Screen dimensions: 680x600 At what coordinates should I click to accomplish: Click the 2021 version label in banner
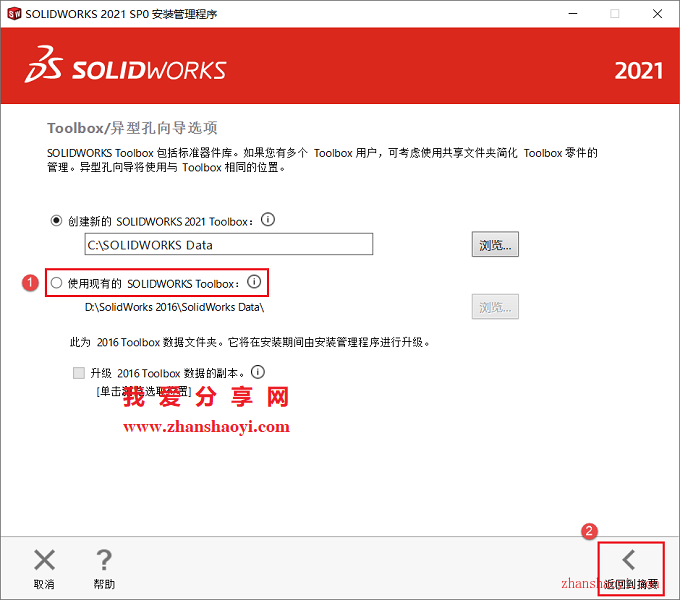pyautogui.click(x=638, y=71)
